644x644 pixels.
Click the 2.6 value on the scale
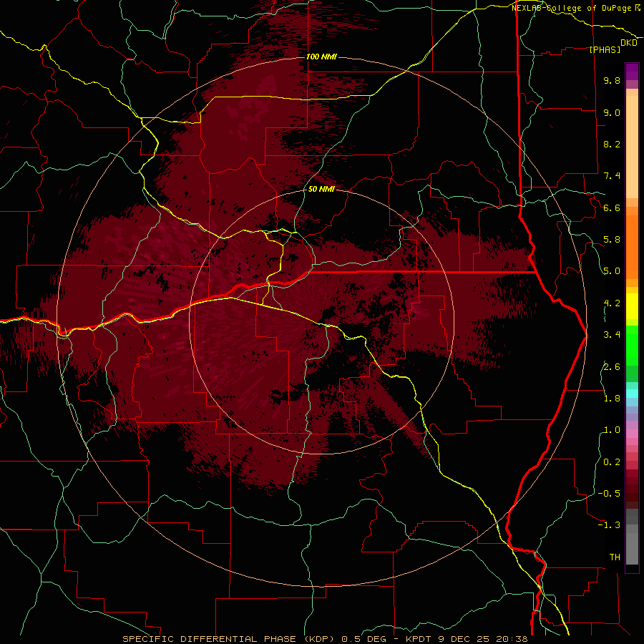click(x=612, y=367)
